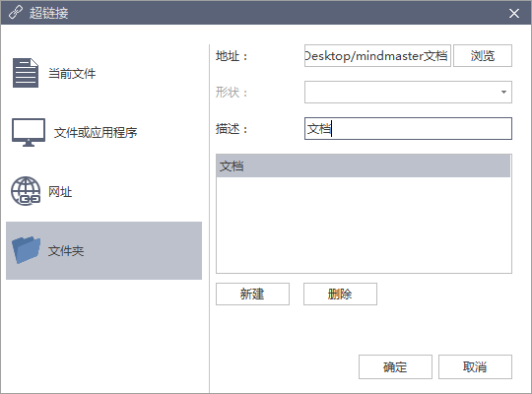Viewport: 532px width, 394px height.
Task: Click the 删除 button
Action: click(x=340, y=294)
